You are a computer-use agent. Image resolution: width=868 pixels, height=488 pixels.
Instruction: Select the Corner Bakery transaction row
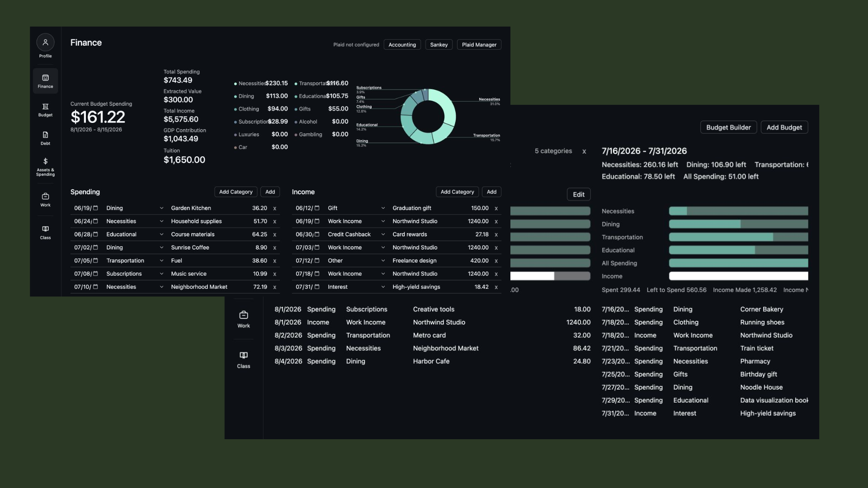pos(704,310)
